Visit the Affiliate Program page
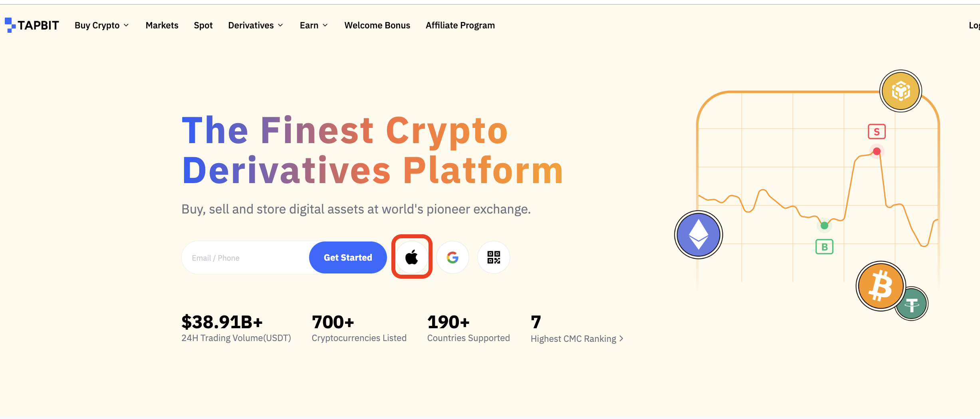Screen dimensions: 980x419 click(460, 25)
